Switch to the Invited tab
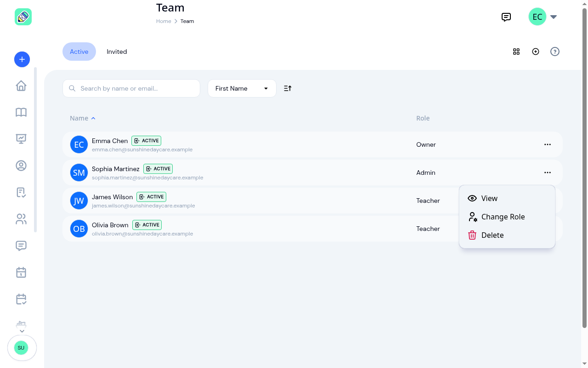This screenshot has height=368, width=588. click(117, 52)
